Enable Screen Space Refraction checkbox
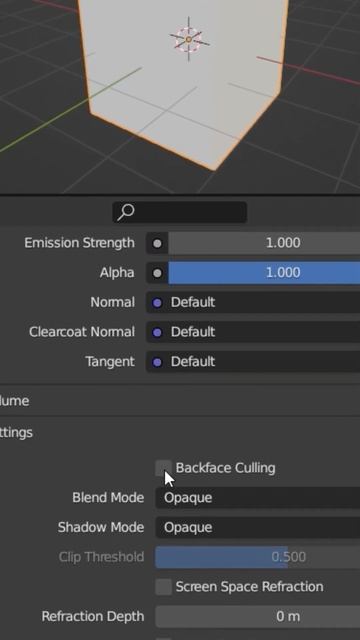This screenshot has width=360, height=640. click(x=163, y=587)
